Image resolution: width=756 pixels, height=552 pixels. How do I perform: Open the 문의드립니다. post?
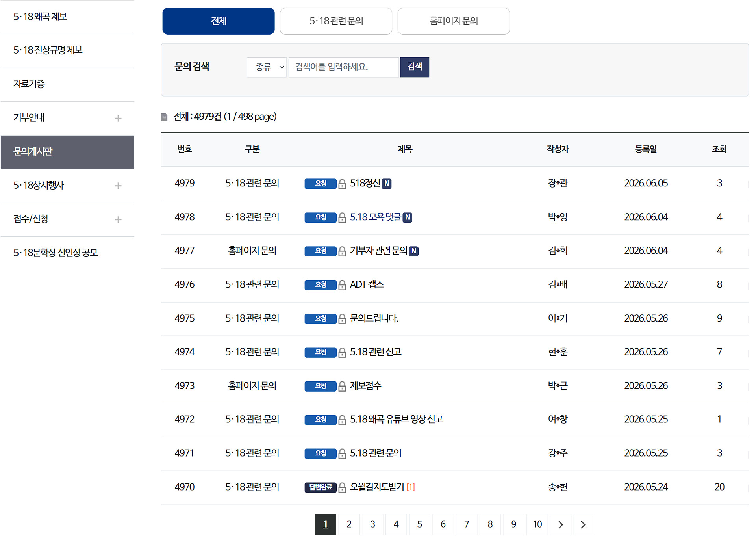coord(374,318)
